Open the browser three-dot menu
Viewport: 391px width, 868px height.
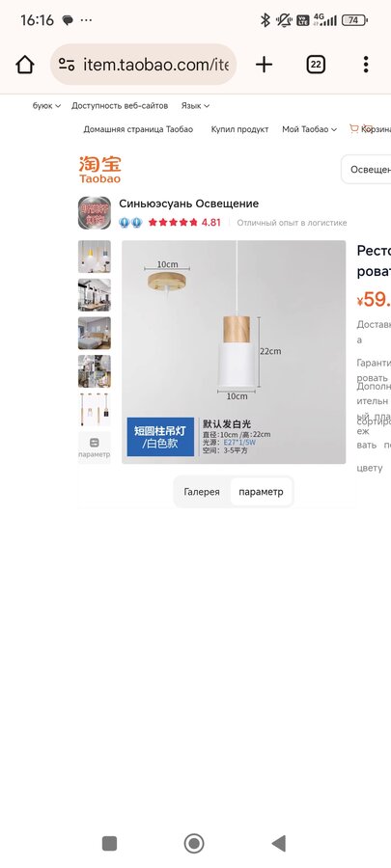click(366, 65)
